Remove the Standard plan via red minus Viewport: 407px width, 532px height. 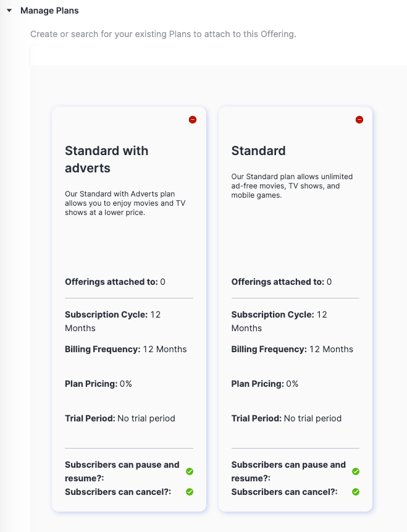click(x=359, y=120)
